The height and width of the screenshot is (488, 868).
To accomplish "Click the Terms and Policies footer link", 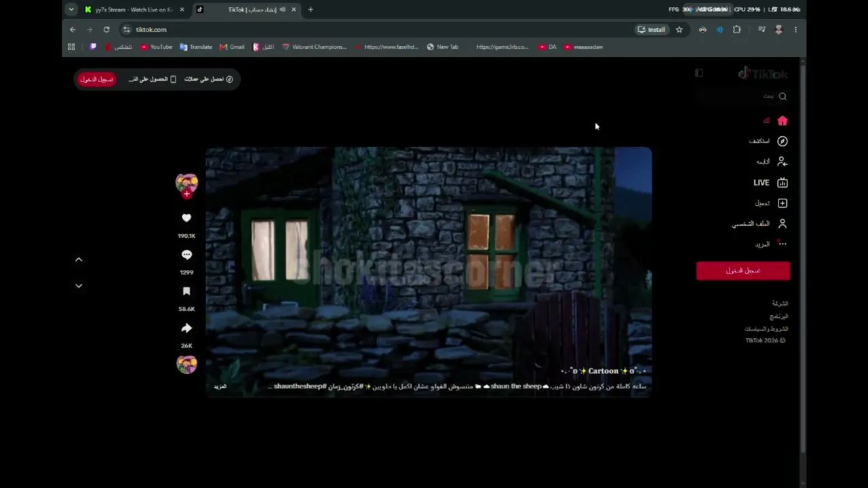I will [766, 329].
